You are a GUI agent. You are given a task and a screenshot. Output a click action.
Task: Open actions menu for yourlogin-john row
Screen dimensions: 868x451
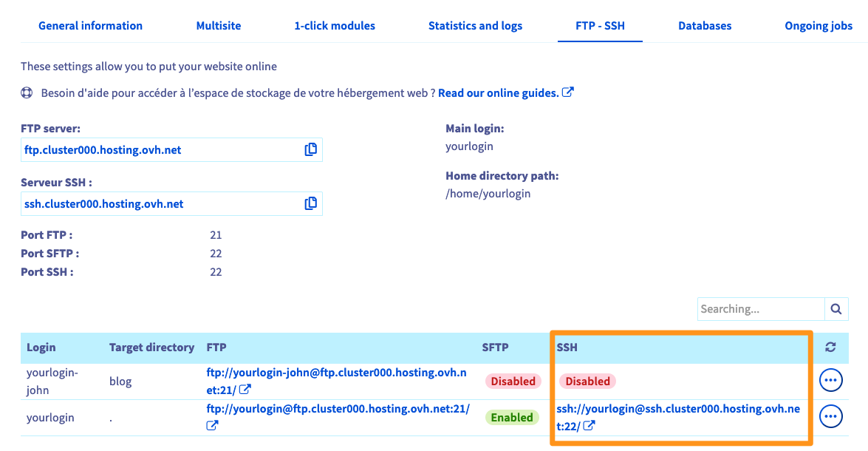[x=830, y=381]
